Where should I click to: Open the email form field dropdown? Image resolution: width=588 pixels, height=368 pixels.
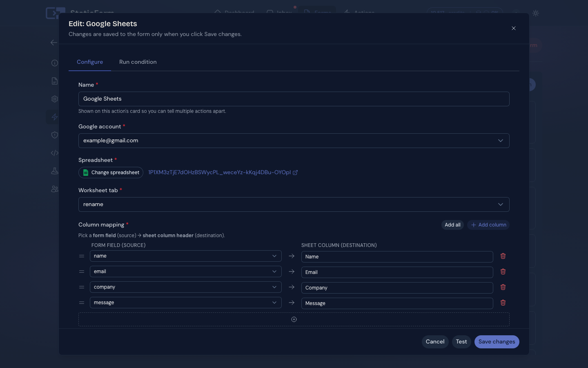tap(186, 272)
